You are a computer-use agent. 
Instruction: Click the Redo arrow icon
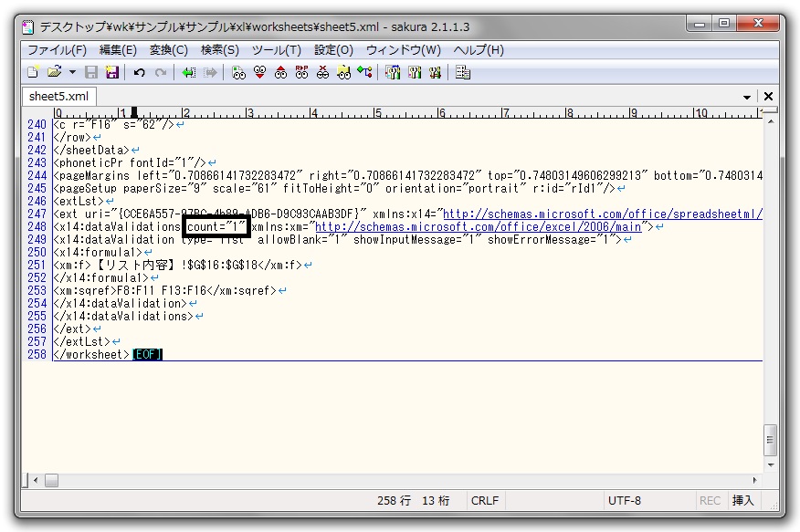tap(161, 72)
